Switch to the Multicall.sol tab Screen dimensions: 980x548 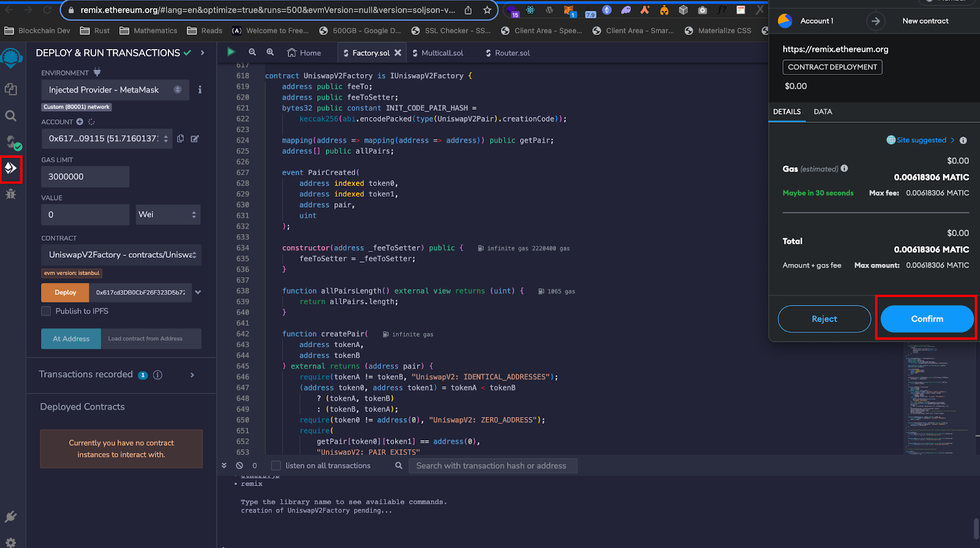click(438, 53)
